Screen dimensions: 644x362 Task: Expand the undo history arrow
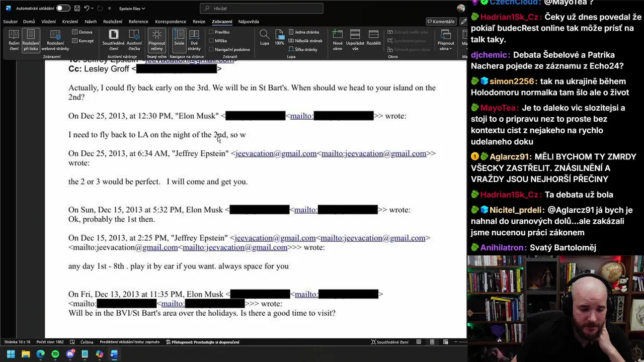(93, 9)
